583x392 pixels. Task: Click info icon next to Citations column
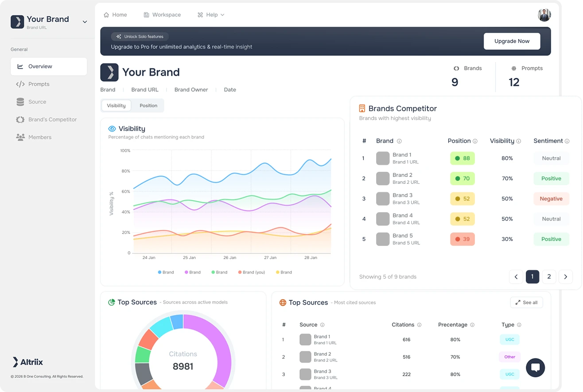(419, 325)
